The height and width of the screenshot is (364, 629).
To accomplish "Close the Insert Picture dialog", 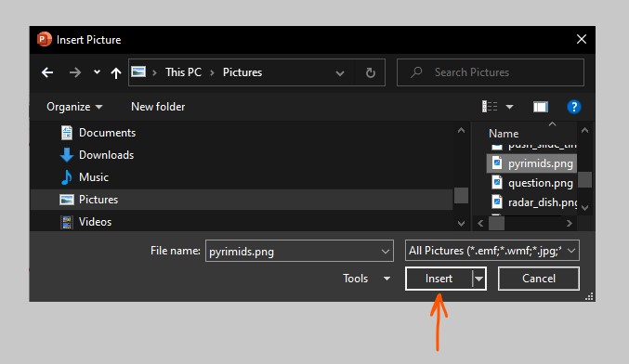I will click(x=582, y=39).
